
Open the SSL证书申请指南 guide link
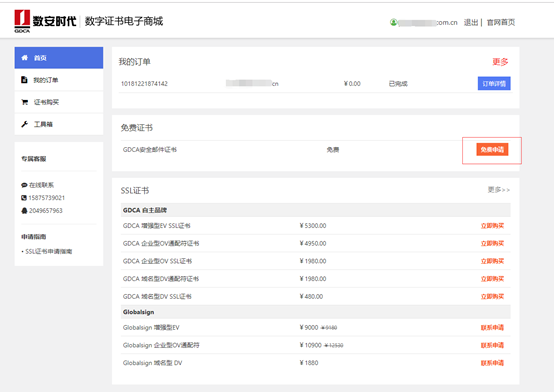[48, 251]
